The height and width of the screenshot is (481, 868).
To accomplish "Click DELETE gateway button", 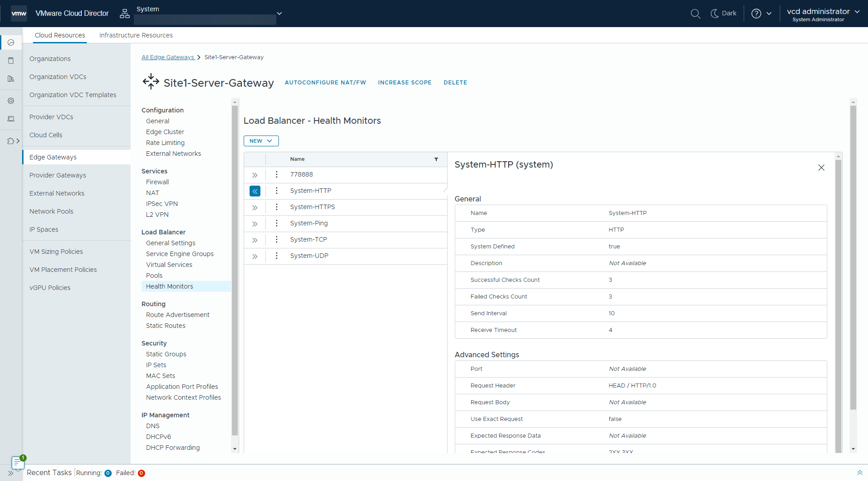I will coord(455,83).
